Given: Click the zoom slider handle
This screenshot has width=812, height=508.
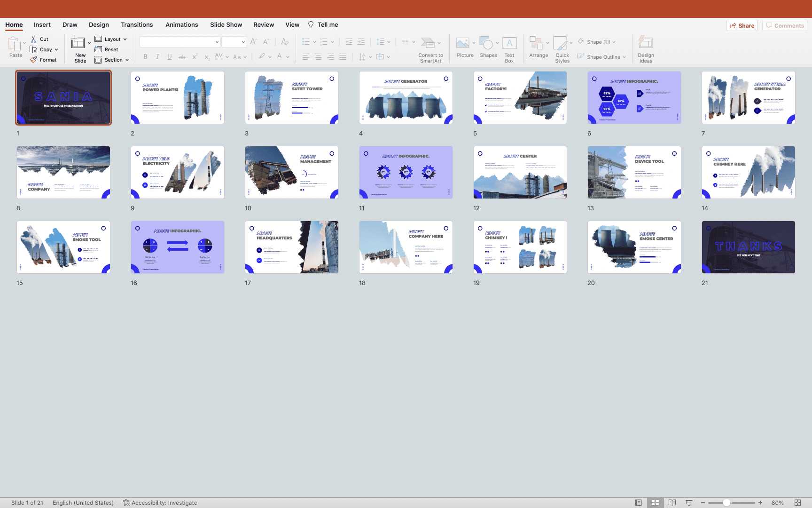Looking at the screenshot, I should 726,502.
